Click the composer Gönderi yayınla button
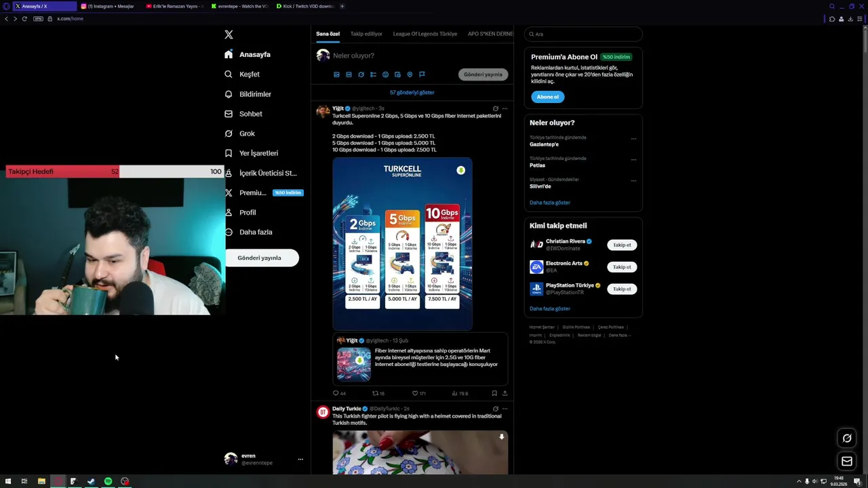Image resolution: width=868 pixels, height=488 pixels. (483, 75)
